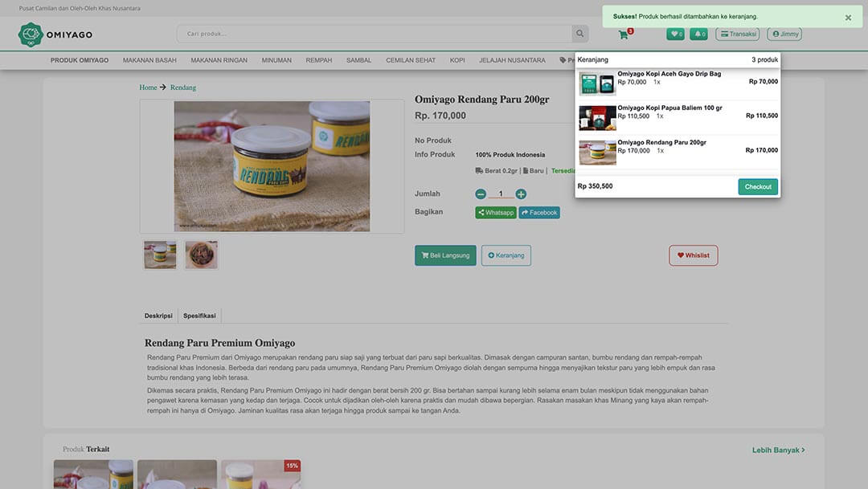
Task: Click Beli Langsung button
Action: [445, 255]
